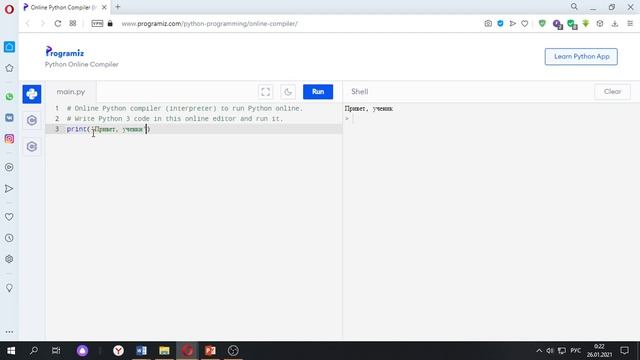Click on code line 3 print statement
Viewport: 640px width, 360px height.
(108, 129)
